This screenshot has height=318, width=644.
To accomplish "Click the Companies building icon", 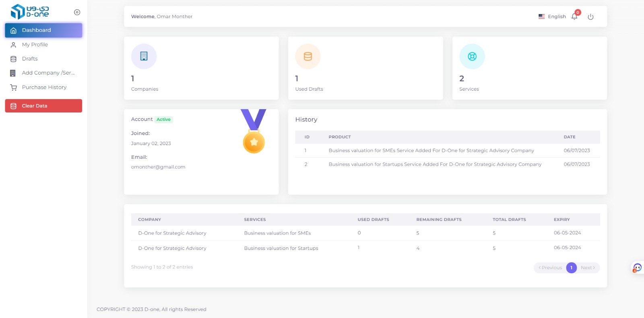I will pos(144,56).
